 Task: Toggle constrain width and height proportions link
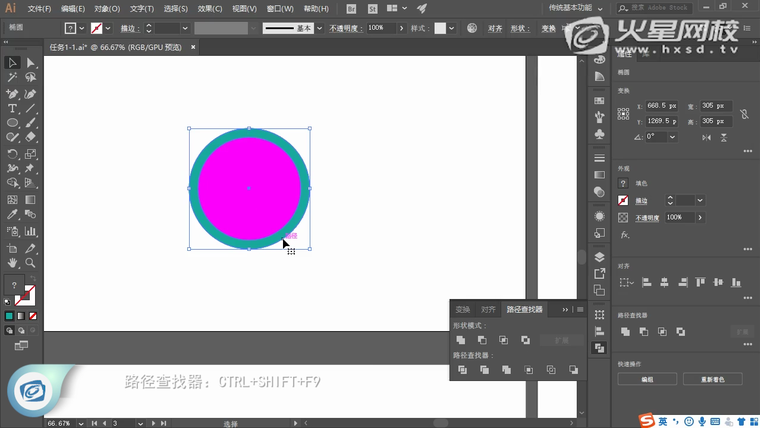tap(744, 114)
